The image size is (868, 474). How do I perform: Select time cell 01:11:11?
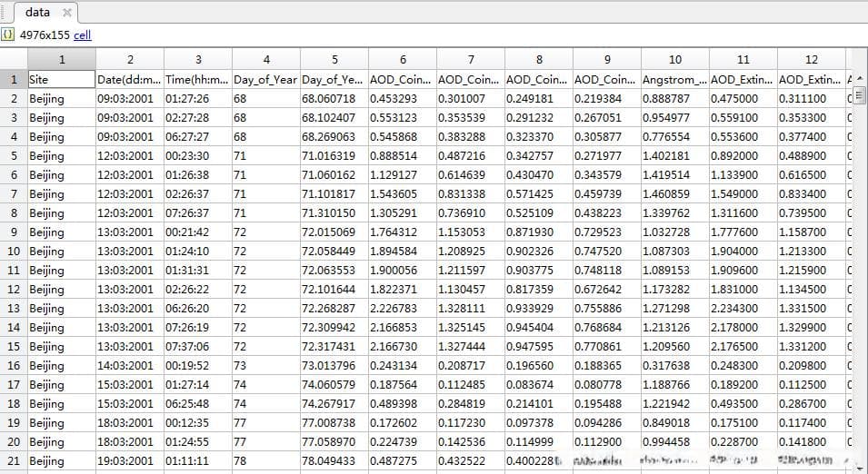pos(197,460)
